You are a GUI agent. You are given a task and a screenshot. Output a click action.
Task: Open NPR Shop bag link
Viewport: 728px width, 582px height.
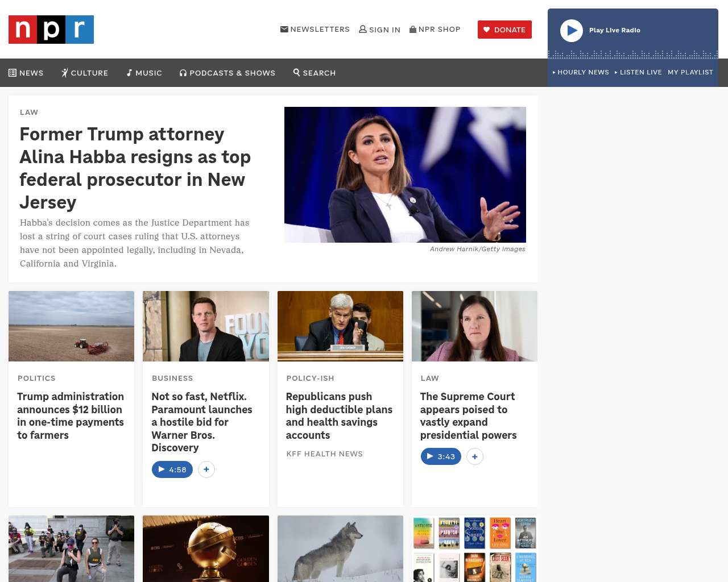pos(435,29)
